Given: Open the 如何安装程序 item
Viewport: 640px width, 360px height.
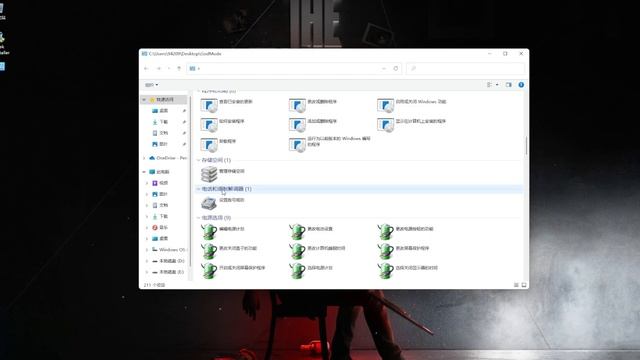Looking at the screenshot, I should [x=223, y=124].
